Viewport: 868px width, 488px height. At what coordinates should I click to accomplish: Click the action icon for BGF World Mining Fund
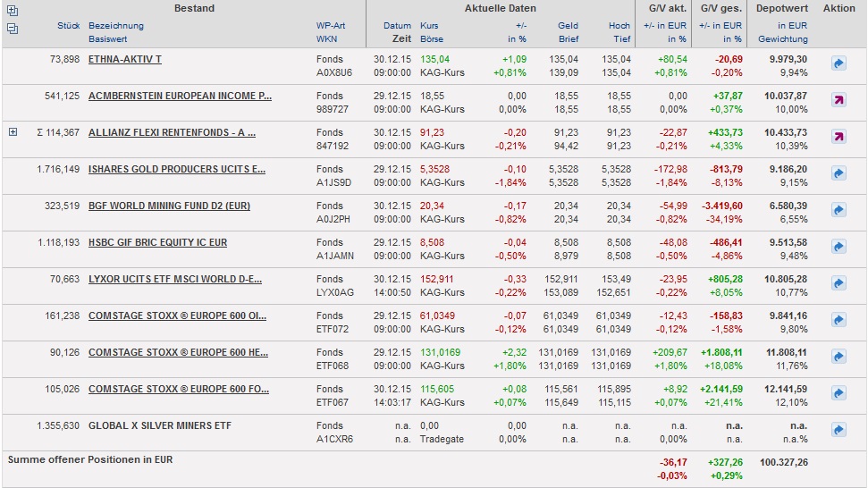tap(839, 210)
